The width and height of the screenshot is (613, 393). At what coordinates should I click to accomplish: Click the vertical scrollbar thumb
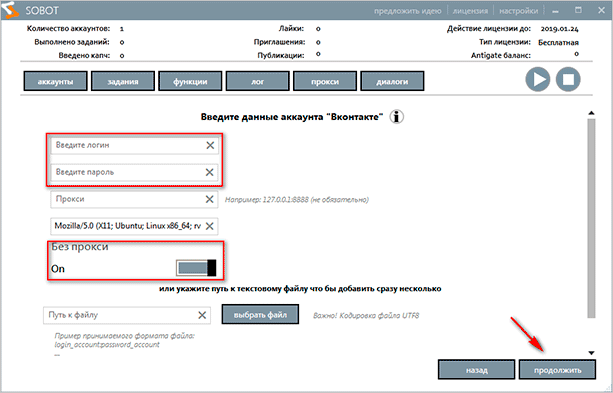[591, 218]
